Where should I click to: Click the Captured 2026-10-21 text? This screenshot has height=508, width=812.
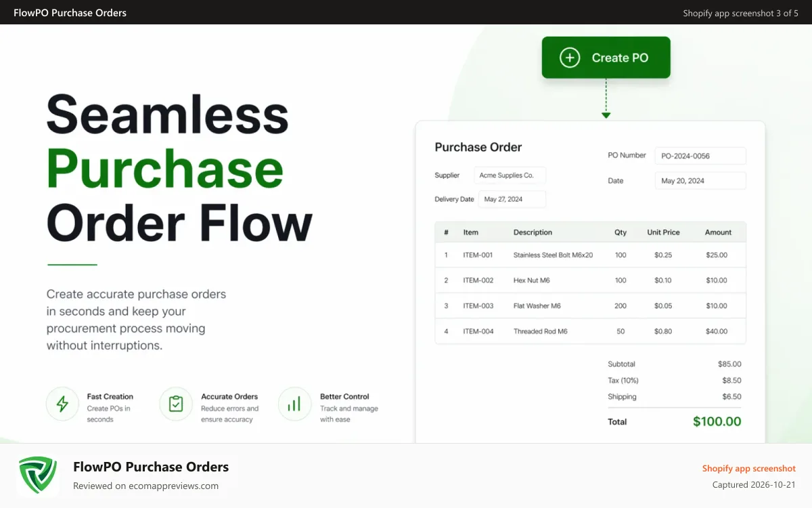coord(754,485)
